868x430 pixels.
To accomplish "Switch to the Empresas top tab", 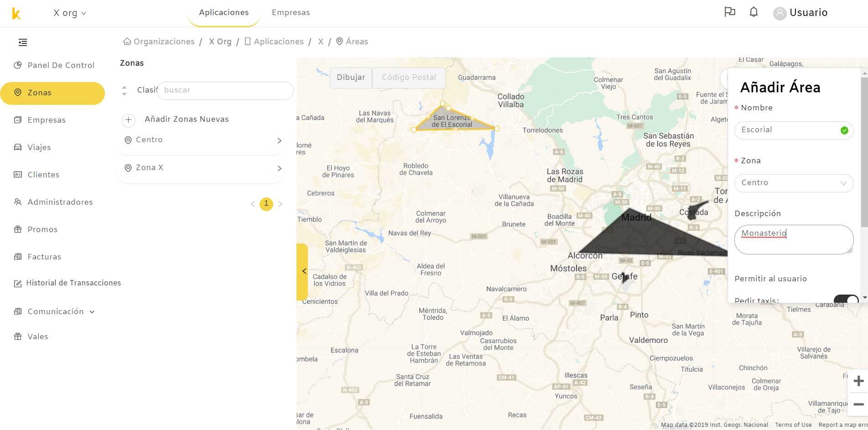I will (291, 13).
